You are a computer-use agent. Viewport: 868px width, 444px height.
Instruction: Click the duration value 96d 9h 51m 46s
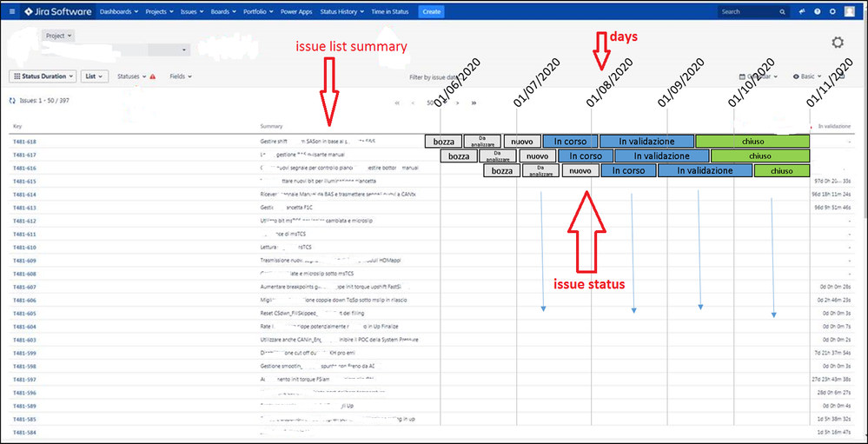832,208
